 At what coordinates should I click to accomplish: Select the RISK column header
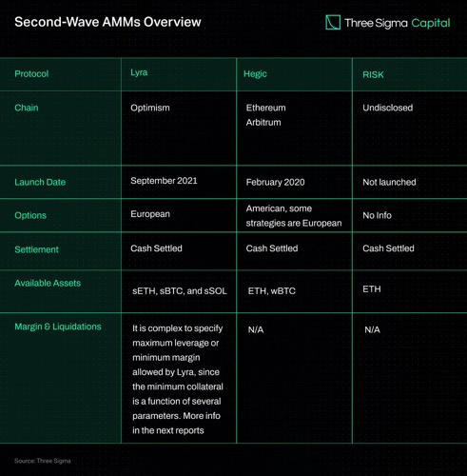click(x=373, y=74)
